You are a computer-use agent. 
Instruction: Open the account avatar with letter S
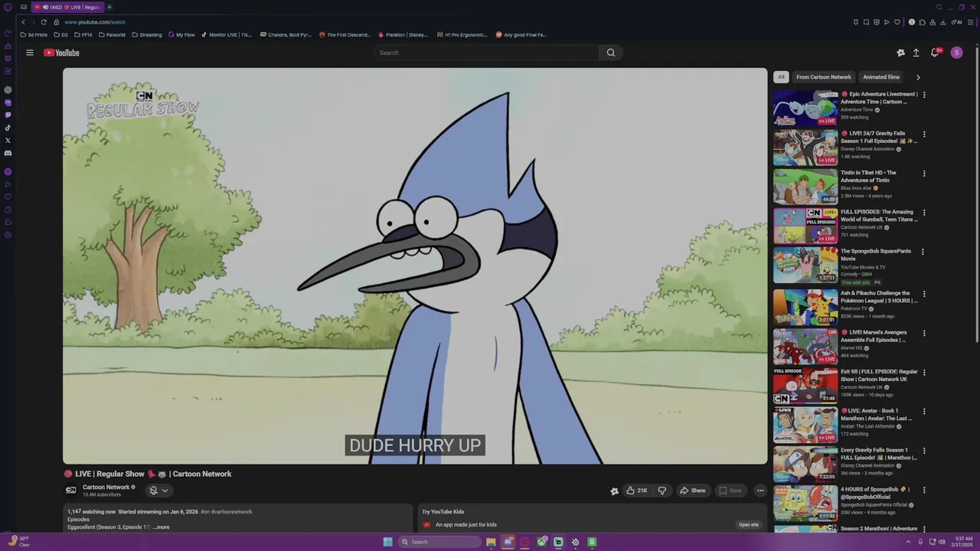pos(956,53)
